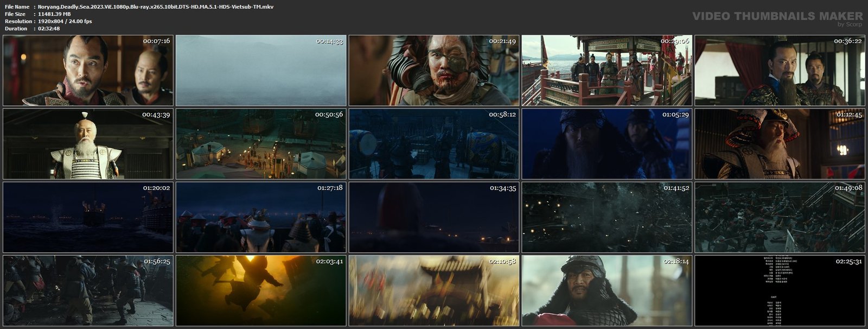
Task: Select the duration value 02:32:48
Action: coord(49,28)
